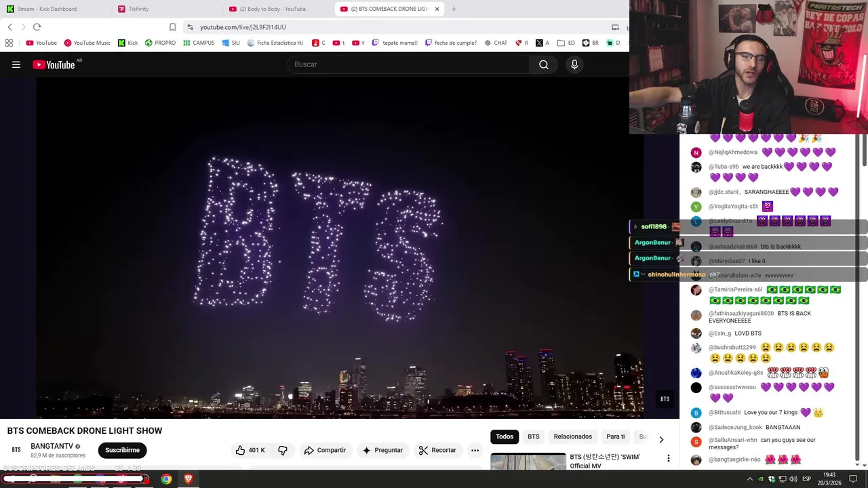Open CAMPUS bookmark
Screen dimensions: 868x488
coord(198,43)
